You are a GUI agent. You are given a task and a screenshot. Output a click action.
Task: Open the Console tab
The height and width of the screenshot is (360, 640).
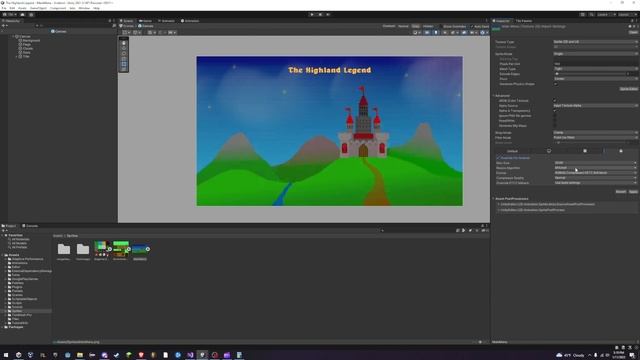[x=30, y=226]
